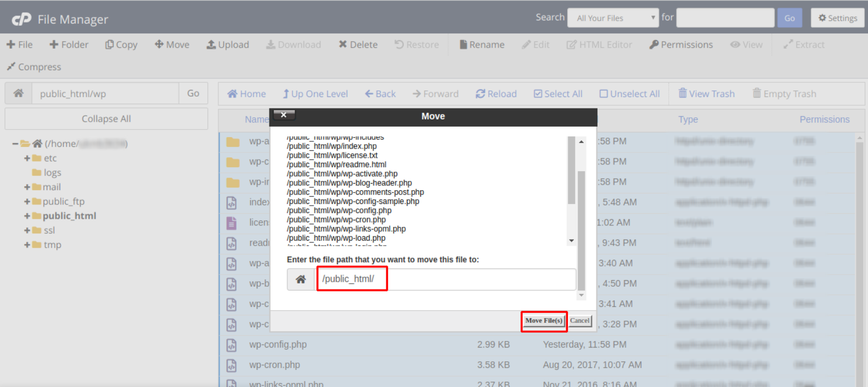Select the wp-config.php file row
This screenshot has height=387, width=868.
pyautogui.click(x=538, y=345)
